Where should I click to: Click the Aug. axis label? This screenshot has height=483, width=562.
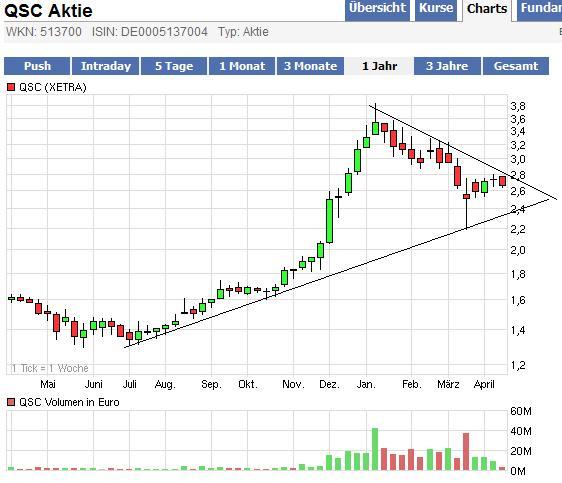pos(165,384)
